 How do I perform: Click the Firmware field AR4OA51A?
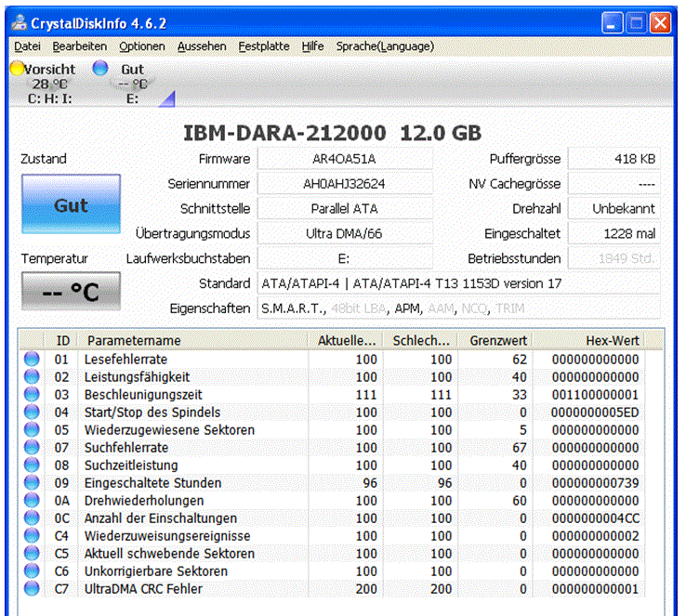[345, 159]
